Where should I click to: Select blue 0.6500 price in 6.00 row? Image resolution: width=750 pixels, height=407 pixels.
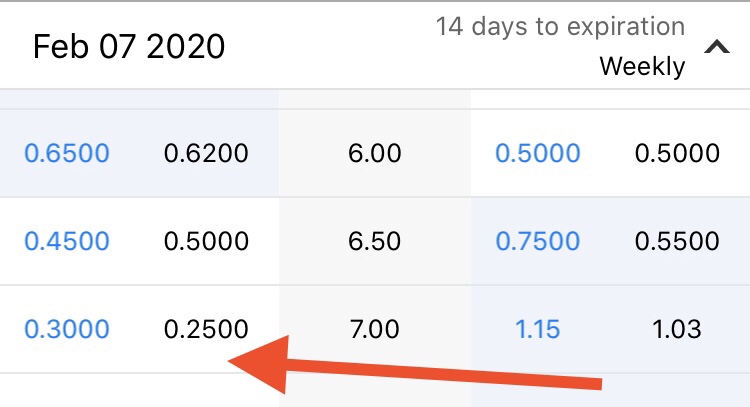67,154
